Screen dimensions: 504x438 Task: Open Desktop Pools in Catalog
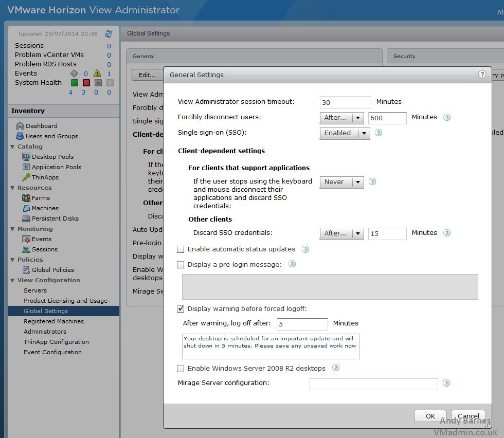(52, 157)
